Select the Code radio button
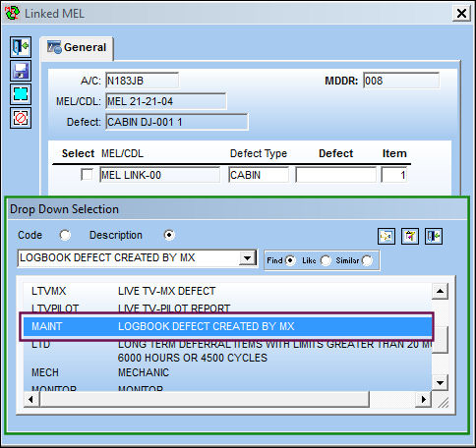This screenshot has width=476, height=448. point(65,235)
